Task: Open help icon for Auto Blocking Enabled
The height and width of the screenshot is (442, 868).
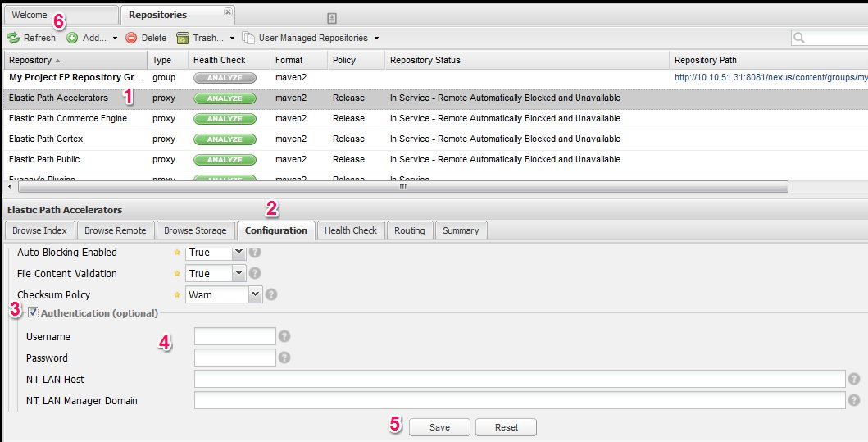Action: (255, 252)
